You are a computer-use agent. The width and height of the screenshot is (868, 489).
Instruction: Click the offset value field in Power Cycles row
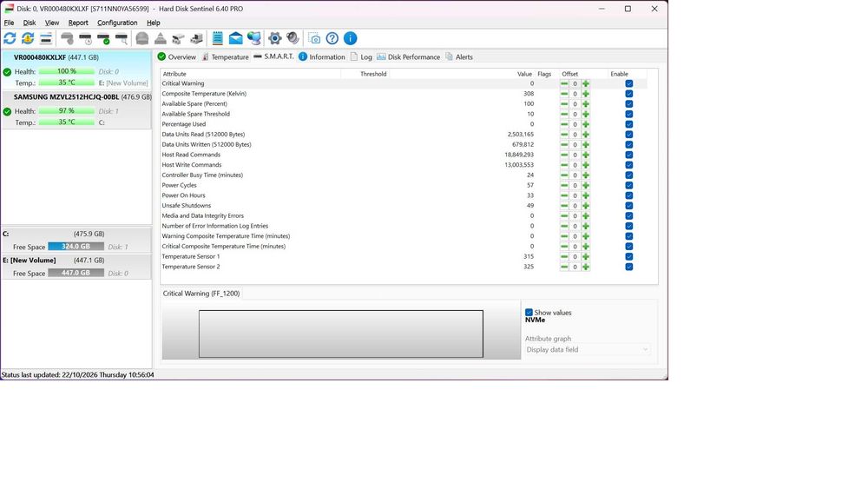[x=575, y=186]
